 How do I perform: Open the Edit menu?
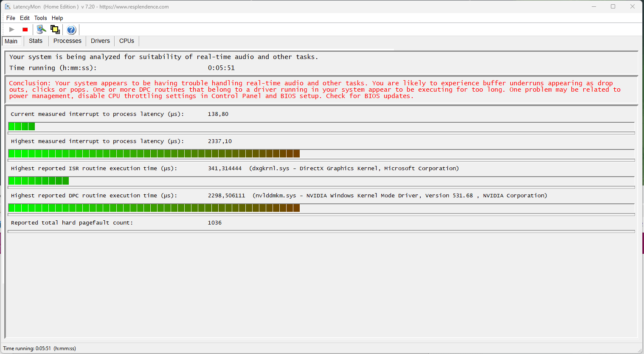[x=25, y=18]
